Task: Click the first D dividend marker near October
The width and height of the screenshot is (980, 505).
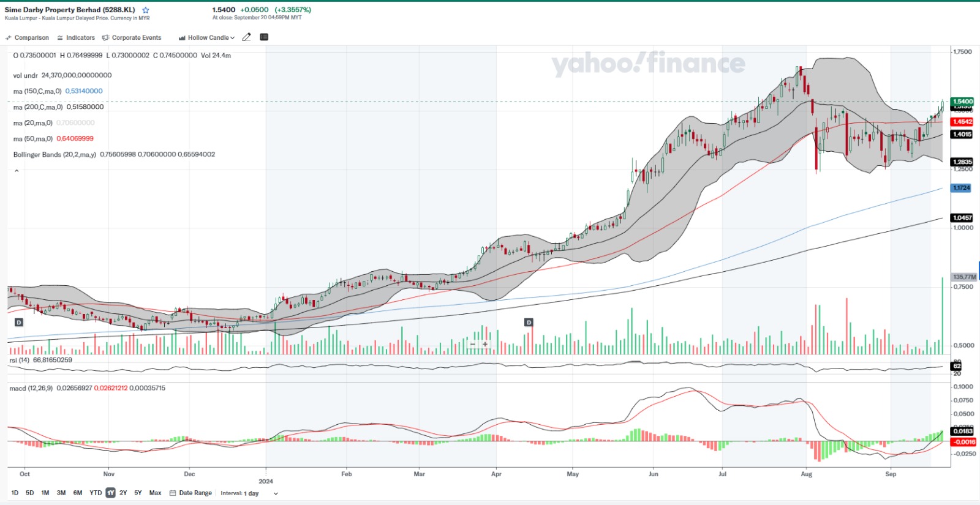Action: click(18, 322)
